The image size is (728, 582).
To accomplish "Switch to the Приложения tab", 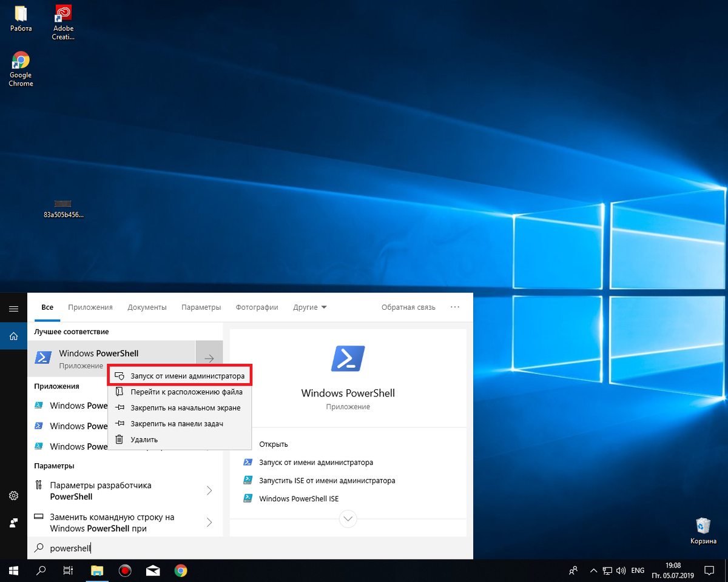I will (90, 307).
